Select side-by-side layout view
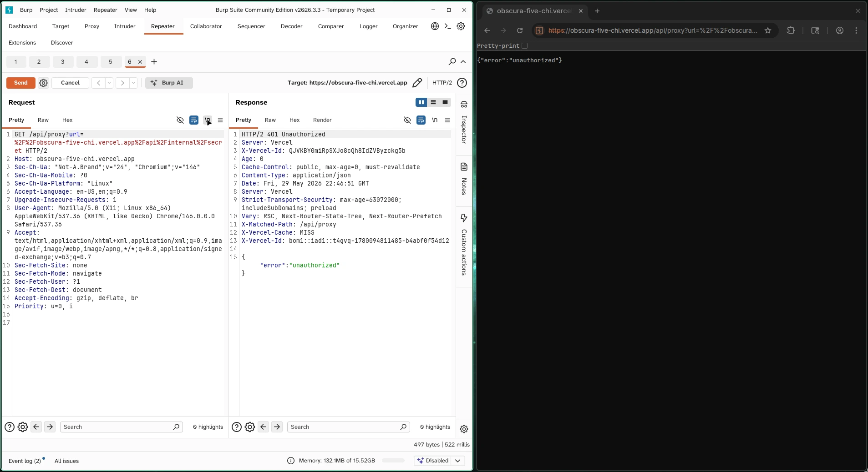868x472 pixels. click(421, 102)
